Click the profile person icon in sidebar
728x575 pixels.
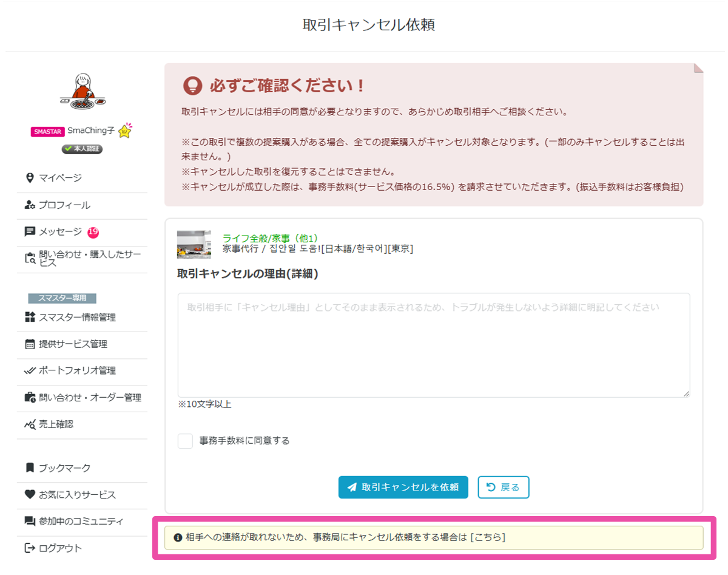(x=30, y=205)
